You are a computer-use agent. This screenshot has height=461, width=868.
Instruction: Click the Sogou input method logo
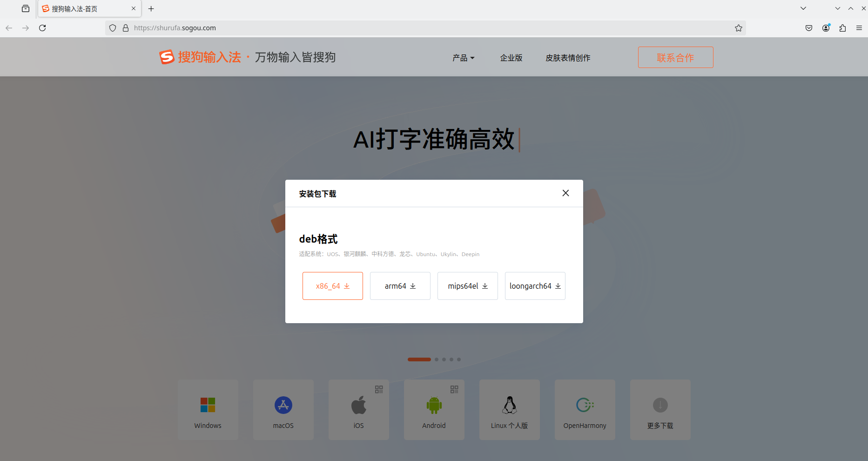(x=200, y=57)
